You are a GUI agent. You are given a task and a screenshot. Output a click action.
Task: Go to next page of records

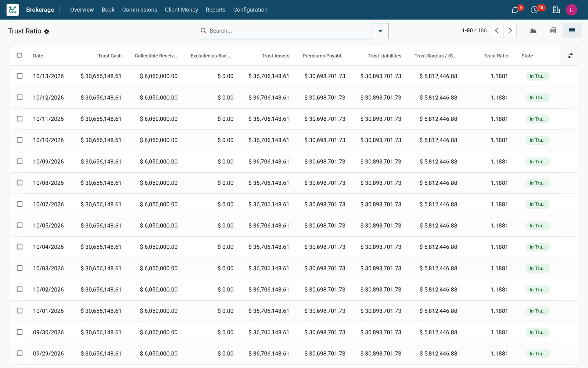click(x=510, y=31)
